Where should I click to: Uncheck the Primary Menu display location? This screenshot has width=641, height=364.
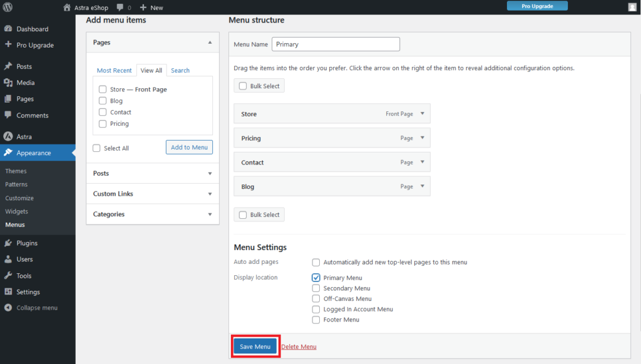point(316,278)
